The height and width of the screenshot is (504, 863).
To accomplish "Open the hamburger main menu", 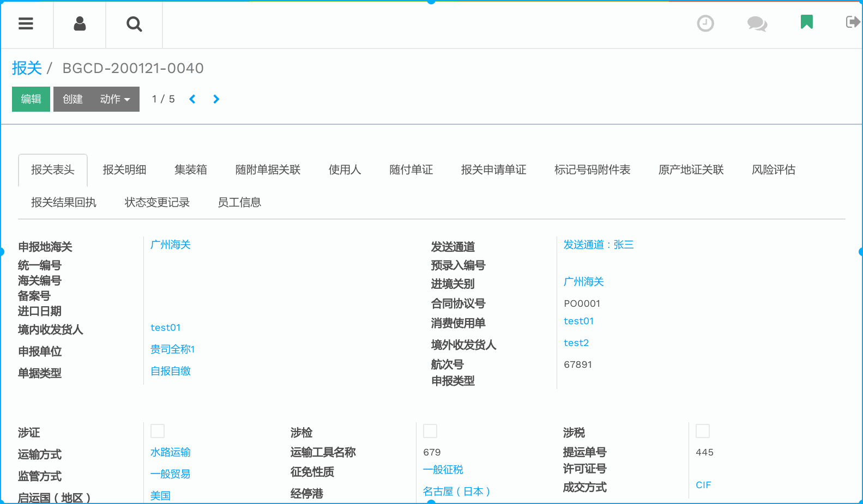I will point(26,24).
